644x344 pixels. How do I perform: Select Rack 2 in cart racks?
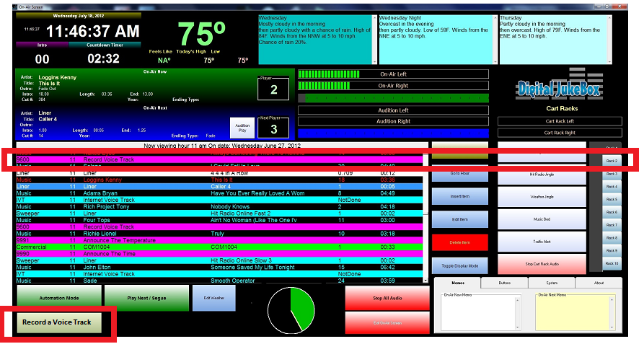coord(612,161)
